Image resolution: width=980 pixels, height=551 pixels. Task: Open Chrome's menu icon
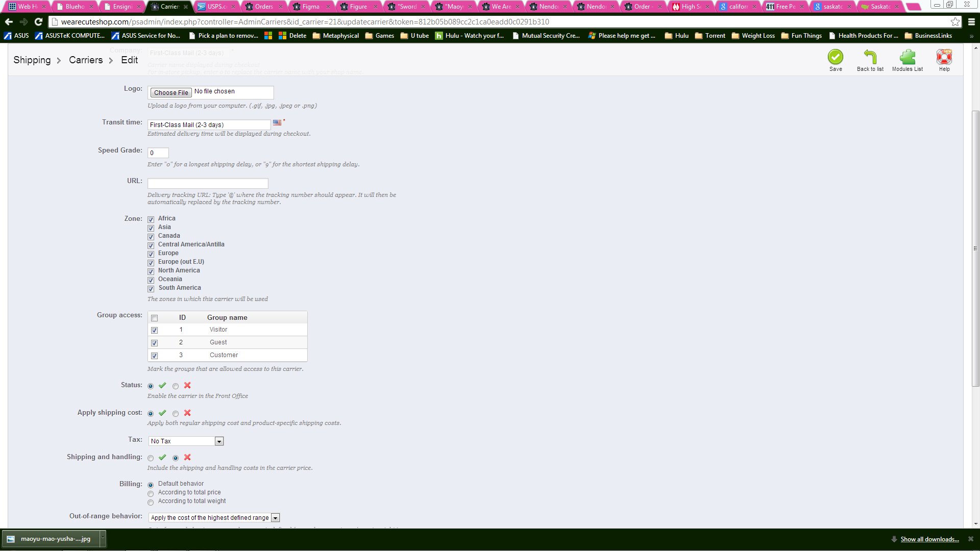coord(971,22)
